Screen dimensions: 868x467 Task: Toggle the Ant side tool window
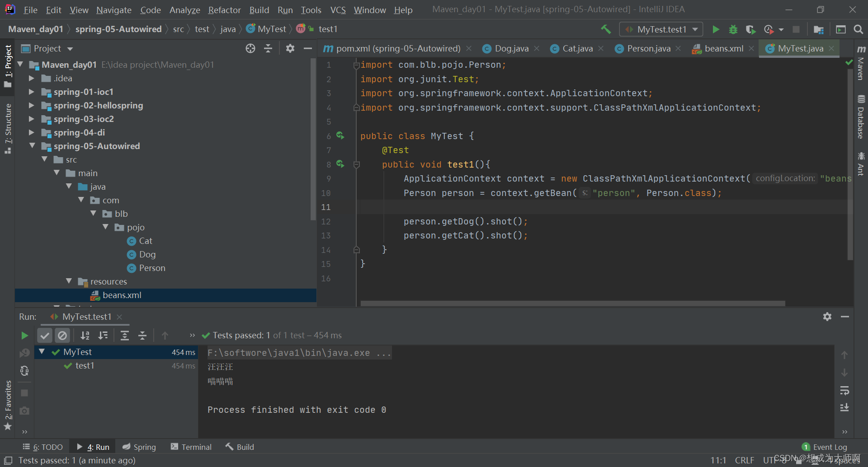click(861, 163)
